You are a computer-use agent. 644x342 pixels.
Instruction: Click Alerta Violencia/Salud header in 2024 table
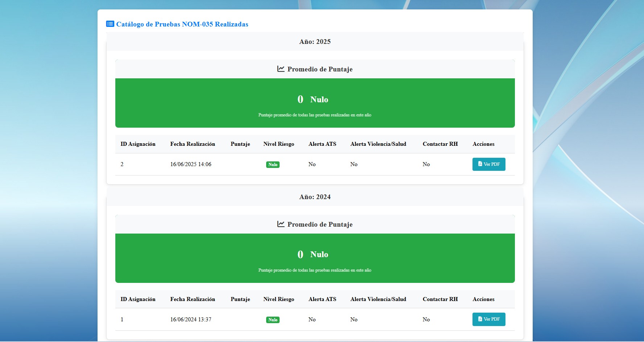(378, 299)
